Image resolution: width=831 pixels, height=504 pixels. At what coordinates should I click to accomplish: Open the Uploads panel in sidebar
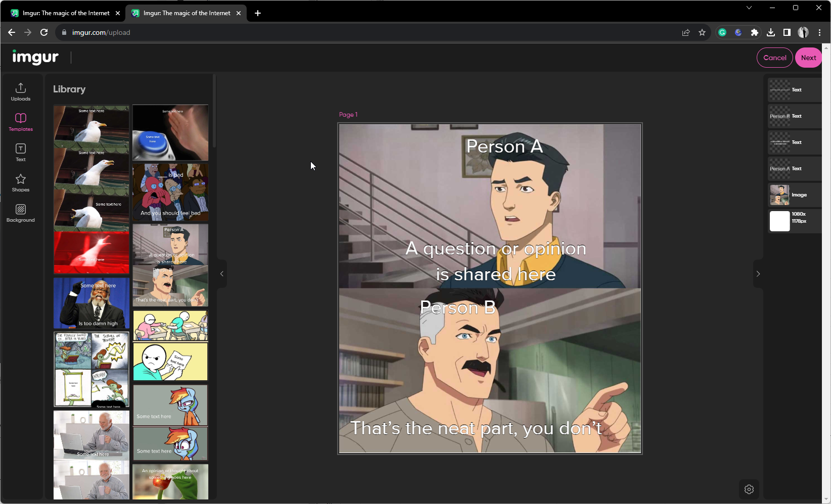21,92
